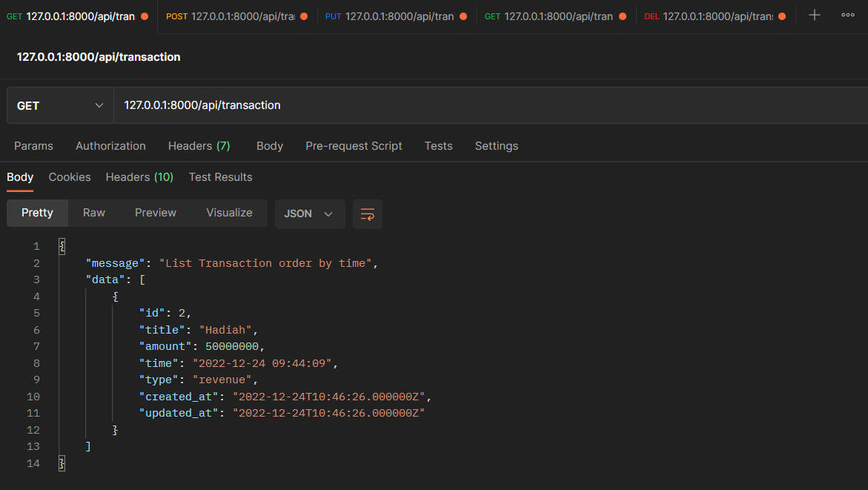Click the "created_at" timestamp value
Viewport: 868px width, 490px height.
[329, 397]
